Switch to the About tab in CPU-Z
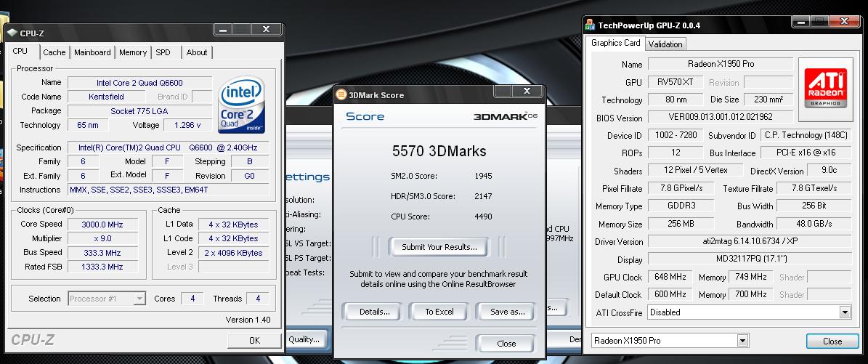The height and width of the screenshot is (364, 868). [x=197, y=52]
